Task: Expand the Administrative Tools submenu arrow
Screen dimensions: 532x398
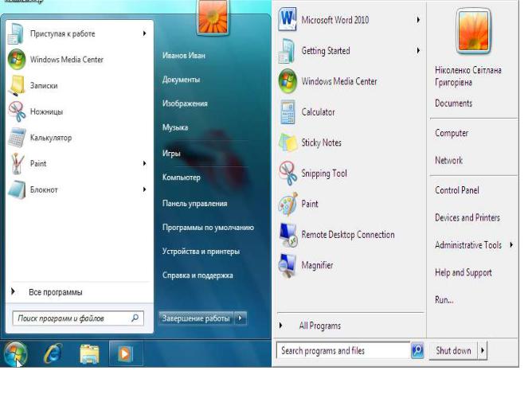Action: pos(511,244)
